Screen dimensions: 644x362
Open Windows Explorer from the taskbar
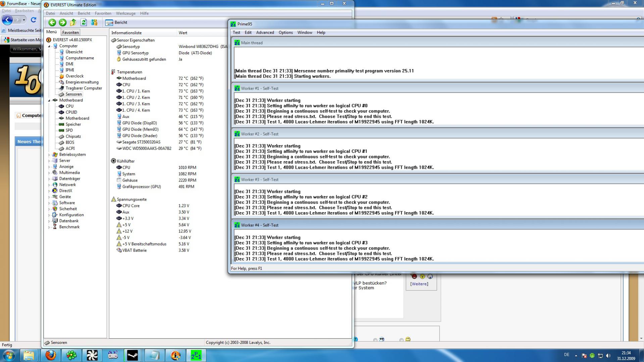pyautogui.click(x=29, y=355)
